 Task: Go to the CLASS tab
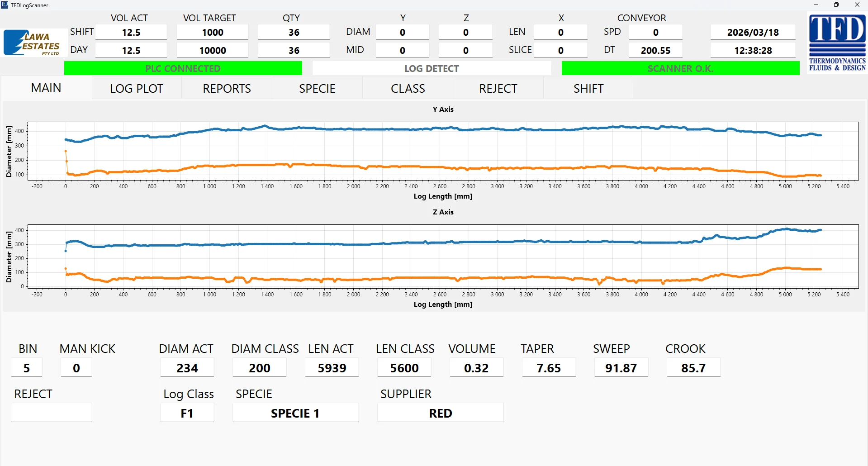coord(408,89)
